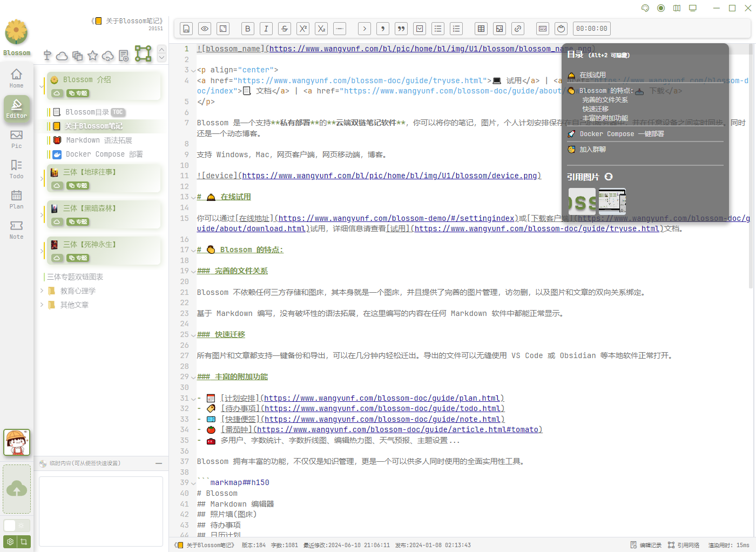Expand the 教育心理学 folder
Viewport: 756px width, 552px height.
tap(42, 291)
